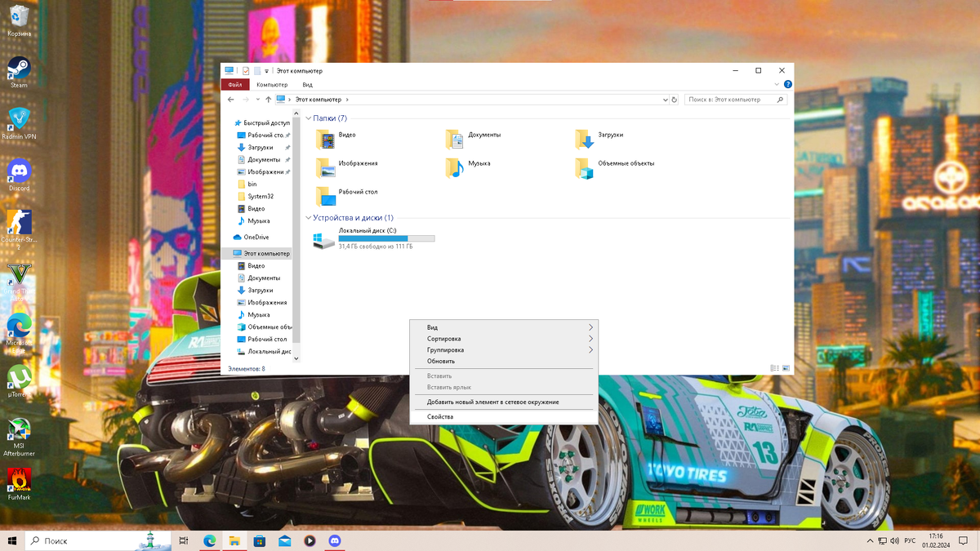The width and height of the screenshot is (980, 551).
Task: Open the Компьютер ribbon tab
Action: coord(272,84)
